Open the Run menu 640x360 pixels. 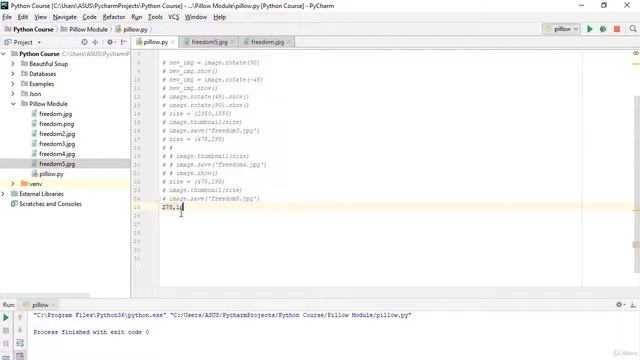tap(137, 17)
